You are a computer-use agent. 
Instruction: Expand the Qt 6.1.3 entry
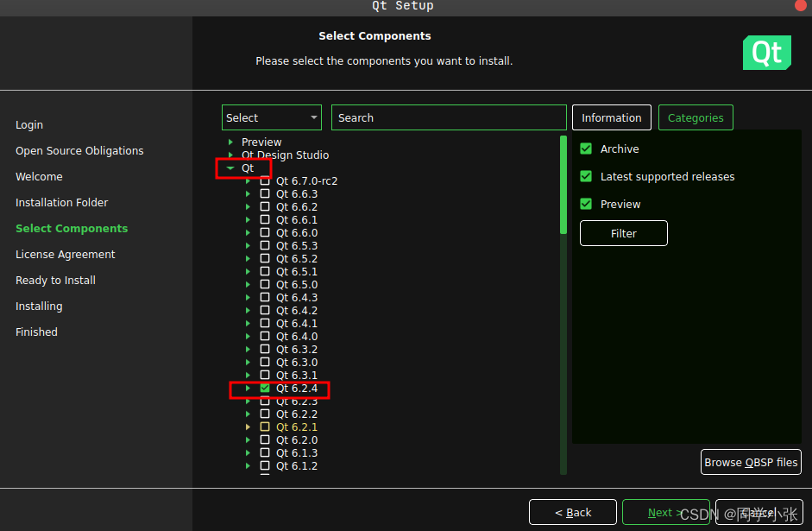[248, 452]
